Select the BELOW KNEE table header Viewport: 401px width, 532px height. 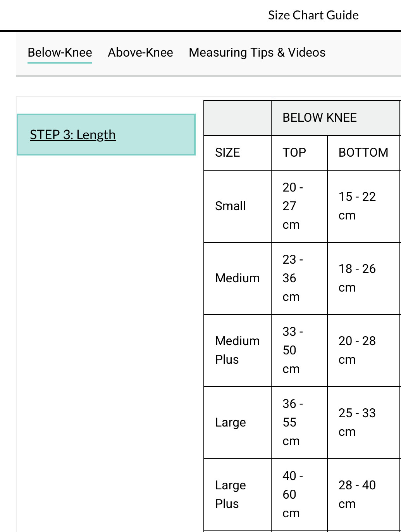click(x=320, y=117)
